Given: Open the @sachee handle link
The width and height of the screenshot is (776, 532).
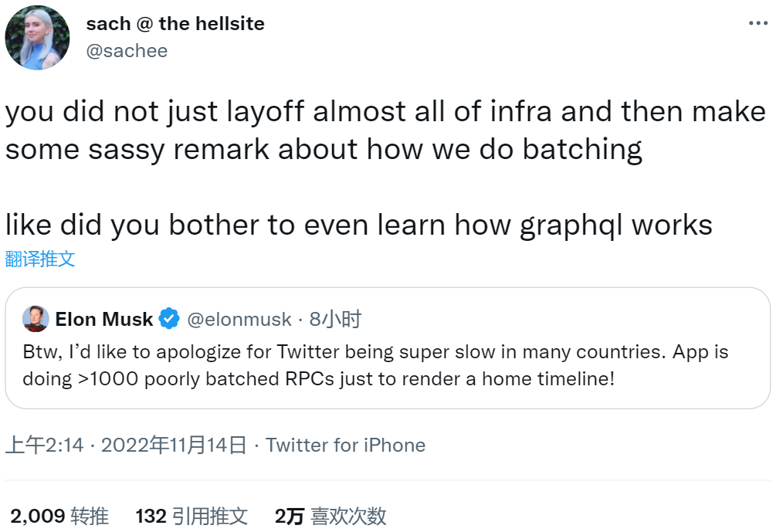Looking at the screenshot, I should pos(127,51).
